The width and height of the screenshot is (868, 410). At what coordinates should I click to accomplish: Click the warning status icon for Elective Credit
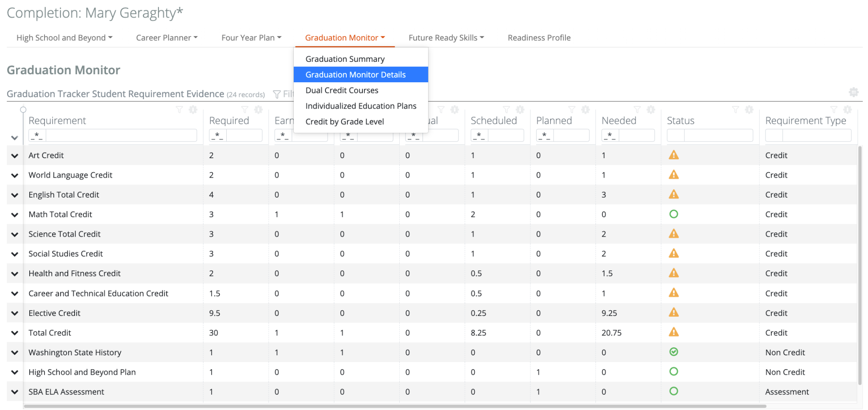(673, 312)
